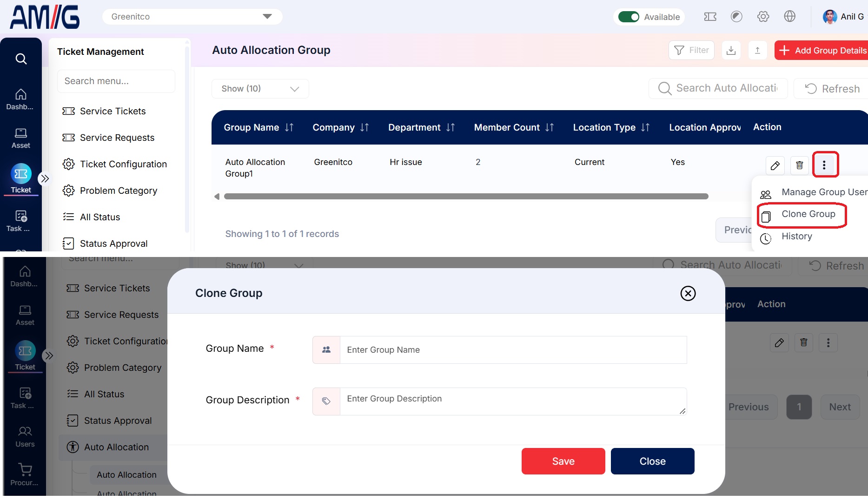Sort by Member Count column

(550, 127)
